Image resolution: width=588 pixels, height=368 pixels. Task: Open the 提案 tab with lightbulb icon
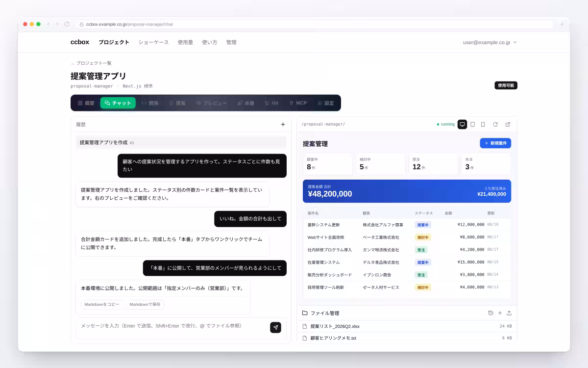click(177, 103)
